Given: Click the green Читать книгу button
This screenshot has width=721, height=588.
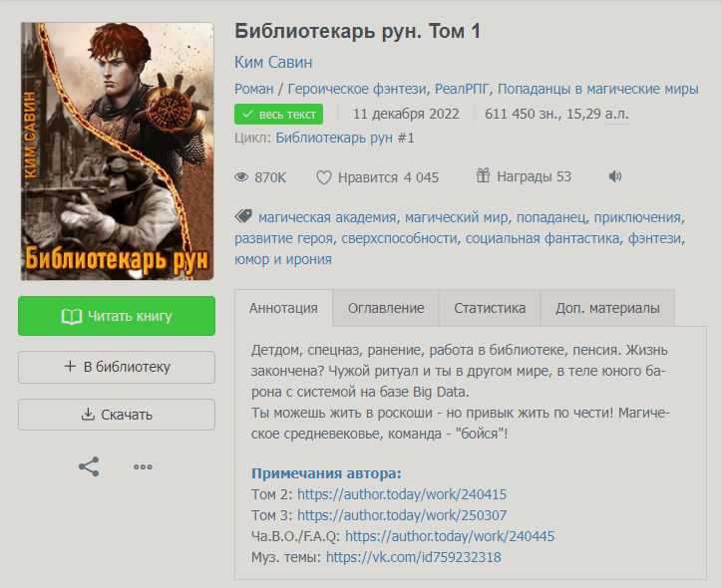Looking at the screenshot, I should (117, 316).
